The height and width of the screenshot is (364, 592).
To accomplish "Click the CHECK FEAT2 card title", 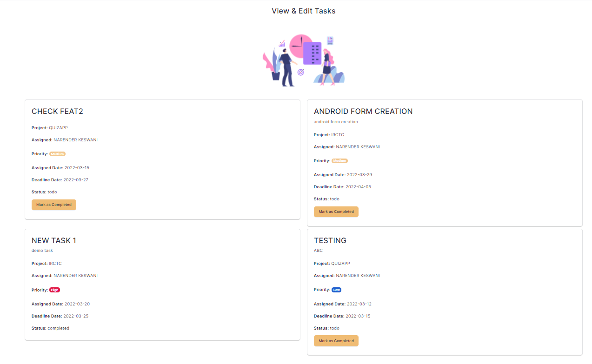I will pyautogui.click(x=57, y=111).
